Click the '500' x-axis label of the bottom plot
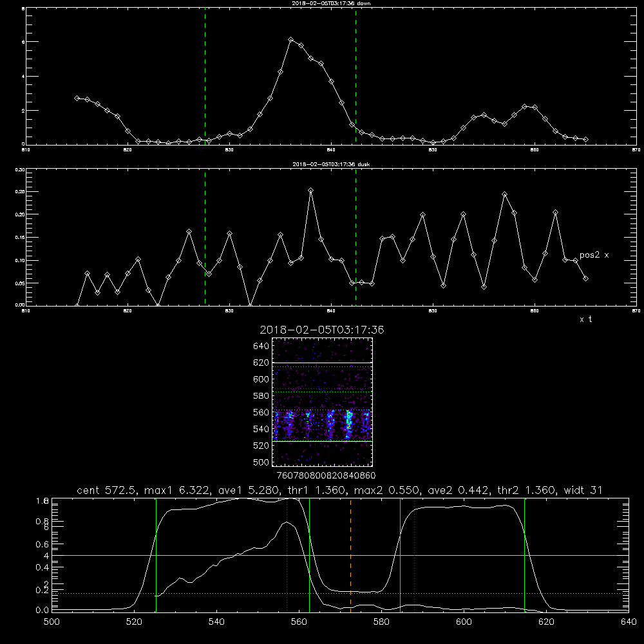This screenshot has height=644, width=644. [52, 621]
